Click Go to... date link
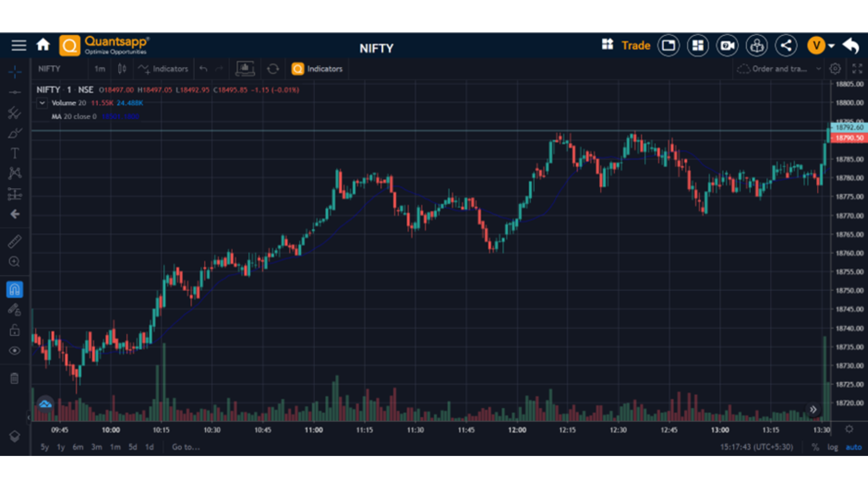 [x=186, y=447]
